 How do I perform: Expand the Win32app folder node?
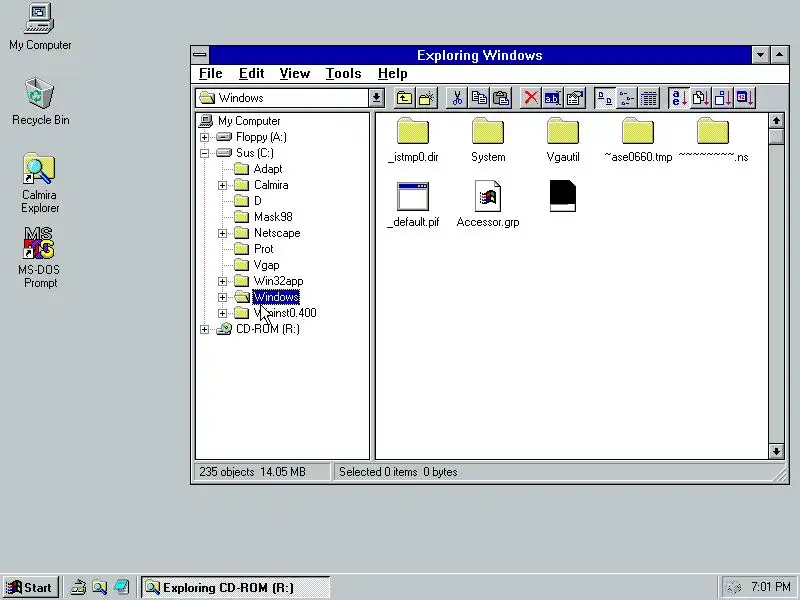[222, 281]
